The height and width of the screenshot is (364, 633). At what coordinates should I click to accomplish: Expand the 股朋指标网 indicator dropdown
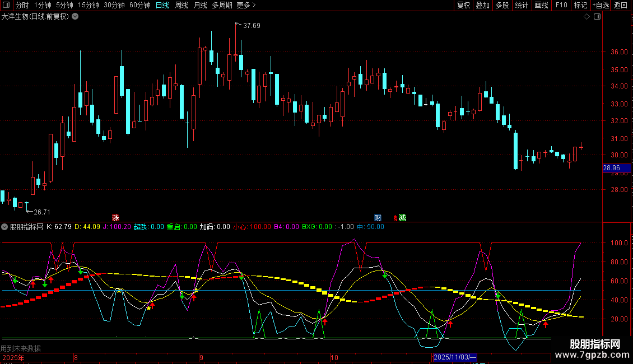point(5,227)
